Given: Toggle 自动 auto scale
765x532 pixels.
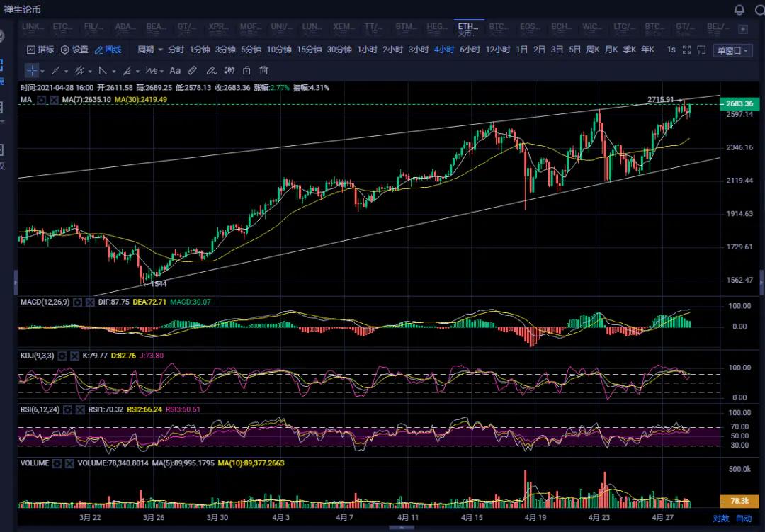Looking at the screenshot, I should 744,519.
